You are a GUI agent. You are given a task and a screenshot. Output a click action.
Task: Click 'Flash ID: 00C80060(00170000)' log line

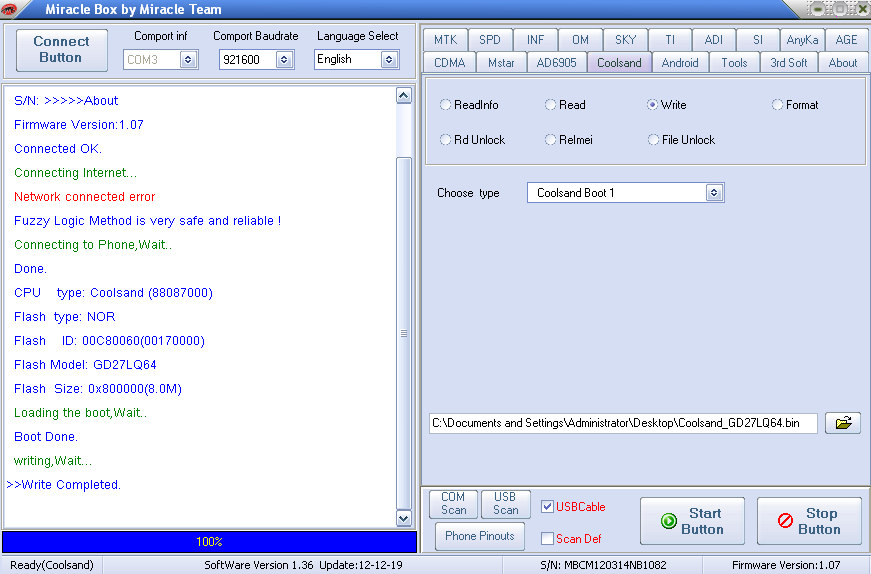coord(109,341)
